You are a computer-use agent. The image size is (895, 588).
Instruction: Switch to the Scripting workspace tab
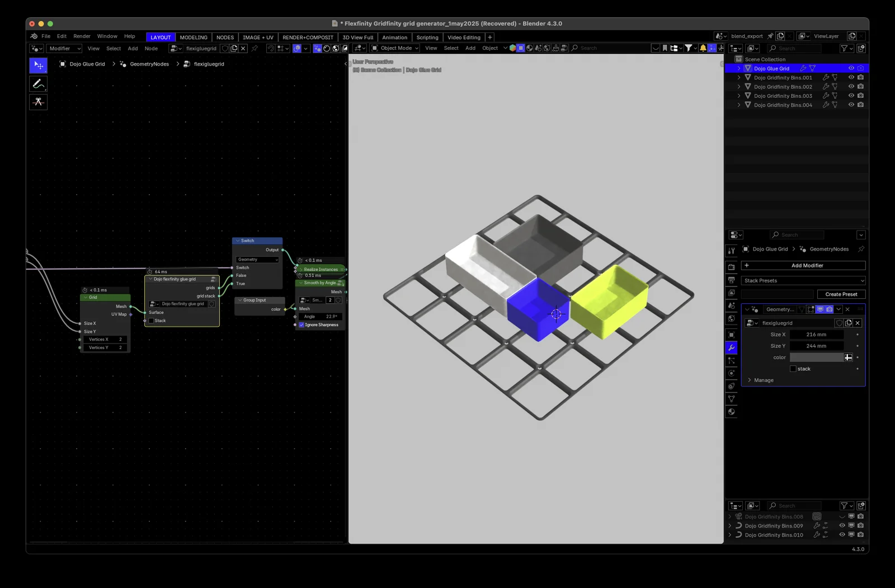tap(427, 37)
